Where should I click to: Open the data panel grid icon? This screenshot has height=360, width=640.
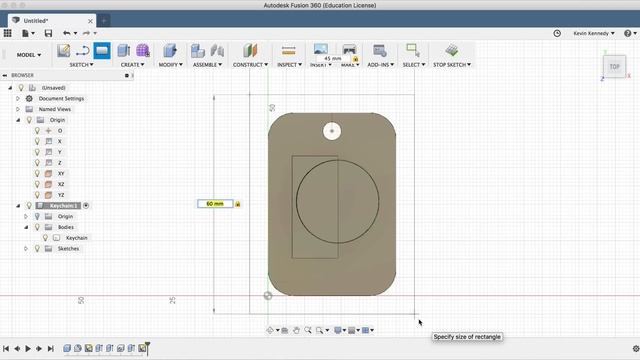pos(7,33)
